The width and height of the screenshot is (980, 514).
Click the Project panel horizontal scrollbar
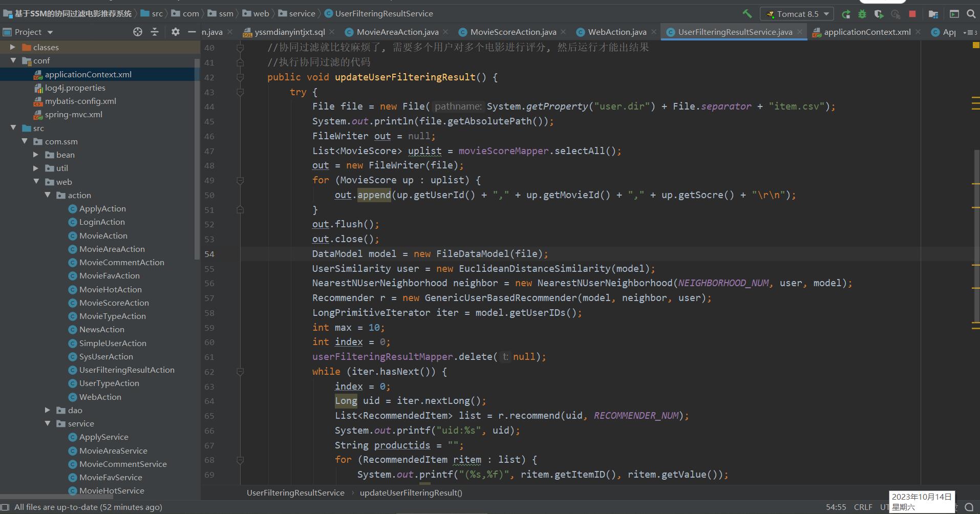tap(56, 497)
